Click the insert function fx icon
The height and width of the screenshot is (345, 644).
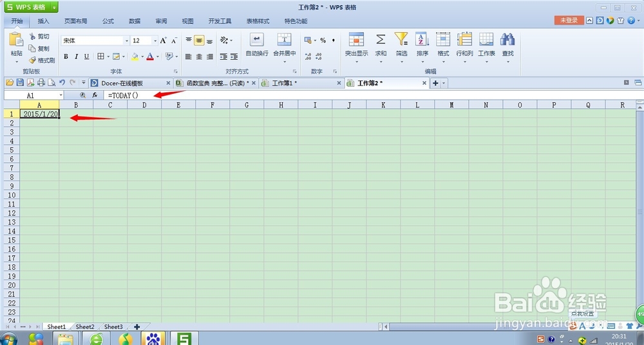(x=95, y=95)
